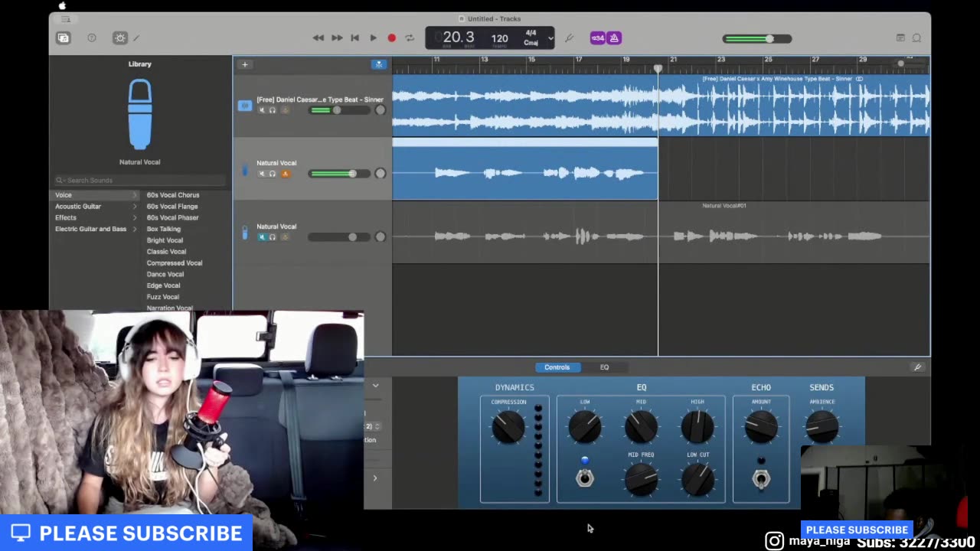The height and width of the screenshot is (551, 980).
Task: Unmute the third track Natural Vocal
Action: click(262, 237)
